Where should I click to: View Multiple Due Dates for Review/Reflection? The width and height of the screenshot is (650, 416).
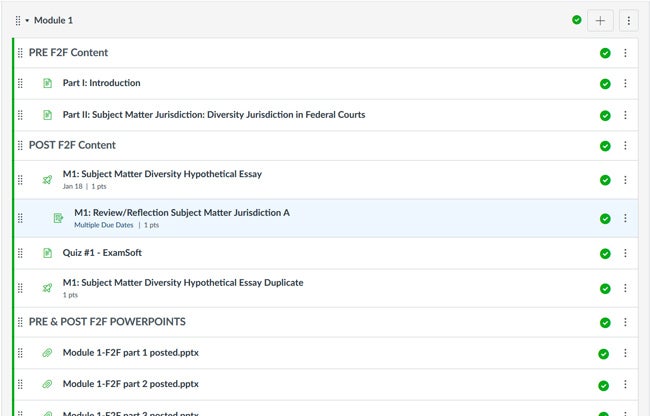[x=104, y=225]
